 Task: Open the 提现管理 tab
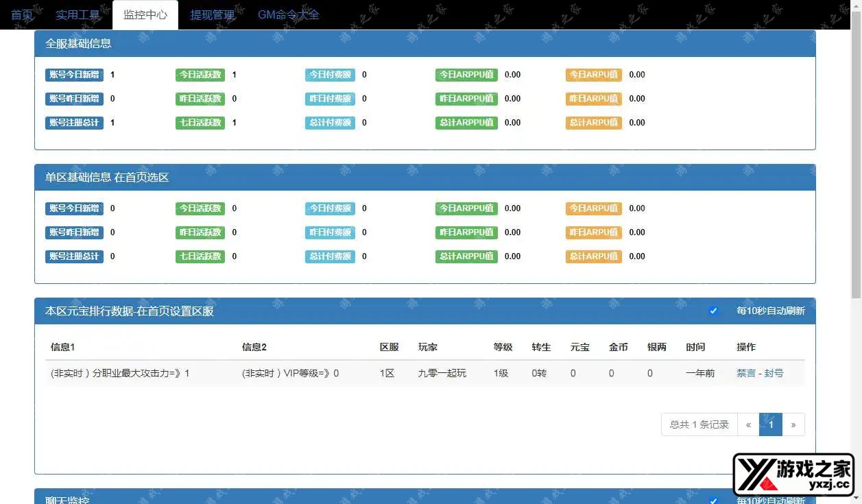(x=212, y=14)
